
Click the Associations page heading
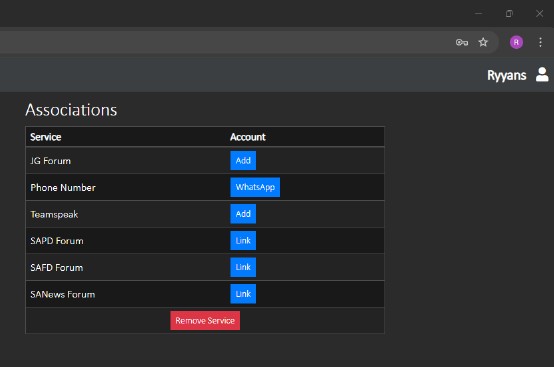point(71,110)
